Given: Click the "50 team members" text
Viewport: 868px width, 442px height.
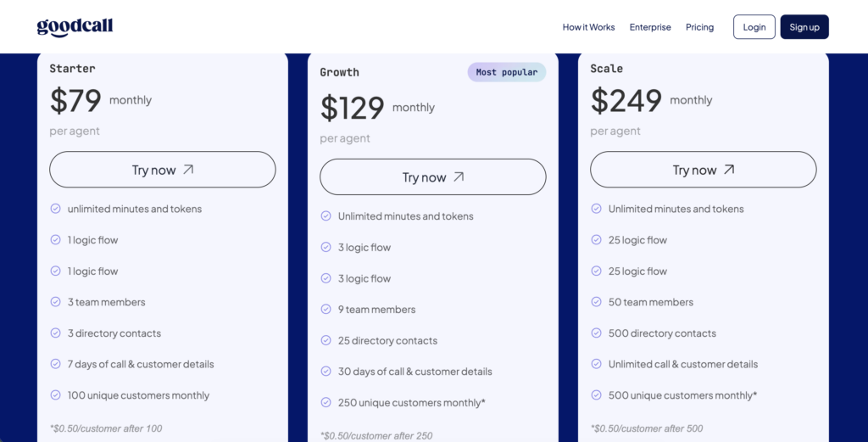Looking at the screenshot, I should click(x=650, y=302).
